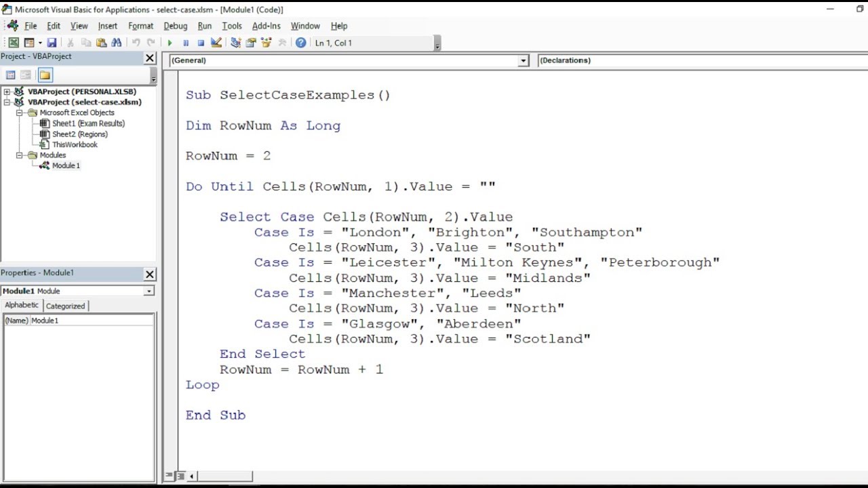Click the 'Loop' code line
The width and height of the screenshot is (868, 488).
[x=203, y=385]
